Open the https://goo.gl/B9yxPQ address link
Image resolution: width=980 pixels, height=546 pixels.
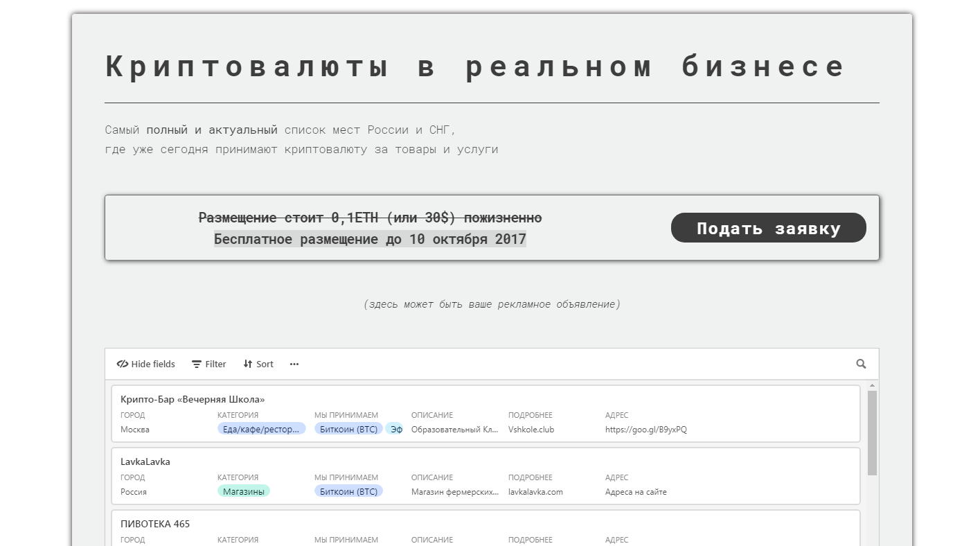[645, 429]
